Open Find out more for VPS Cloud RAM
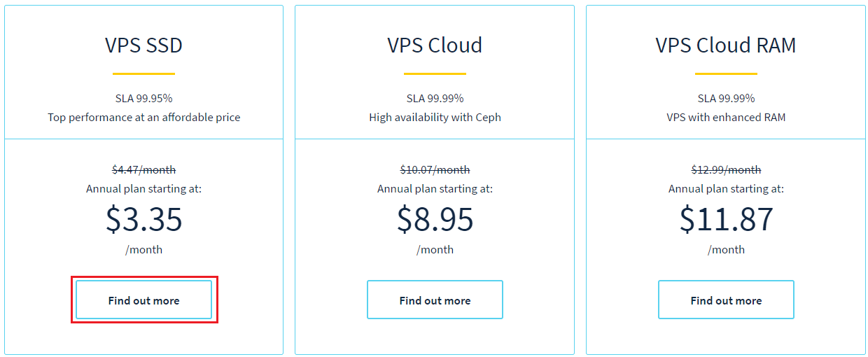 [x=726, y=300]
